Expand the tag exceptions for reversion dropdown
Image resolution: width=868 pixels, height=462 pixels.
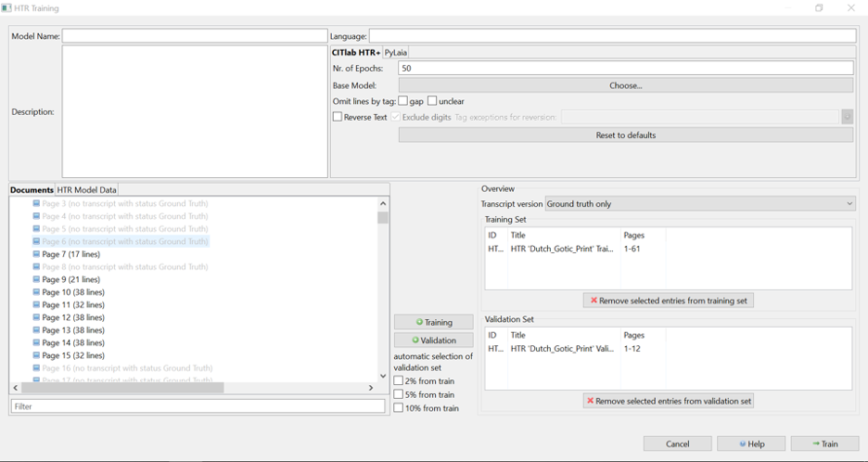pyautogui.click(x=847, y=117)
